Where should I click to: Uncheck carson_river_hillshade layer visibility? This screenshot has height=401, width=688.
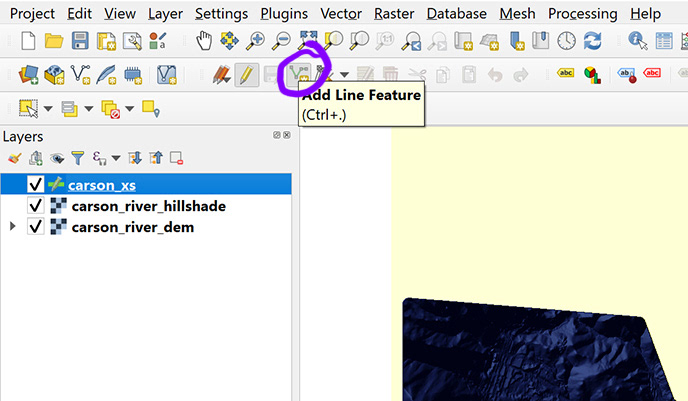tap(36, 205)
